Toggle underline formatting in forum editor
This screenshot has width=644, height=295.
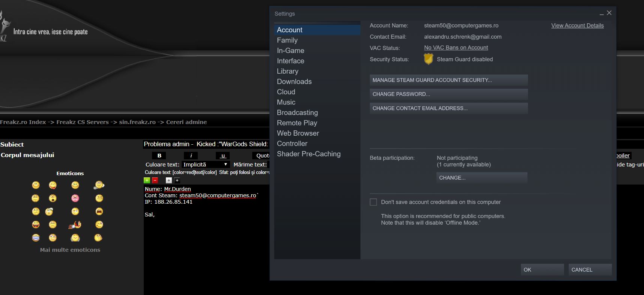[x=223, y=156]
